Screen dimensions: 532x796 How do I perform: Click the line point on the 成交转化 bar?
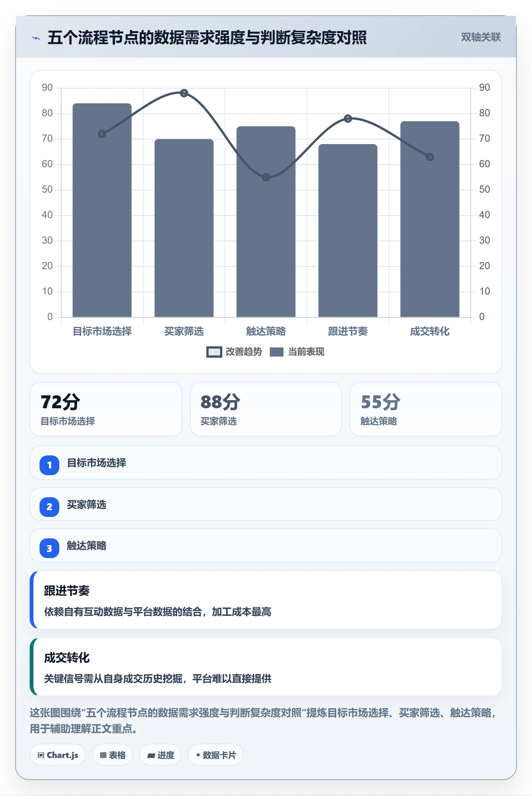(x=430, y=157)
